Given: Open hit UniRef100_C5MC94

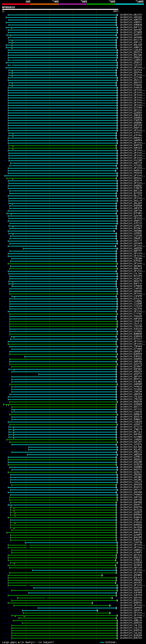Looking at the screenshot, I should [131, 392].
